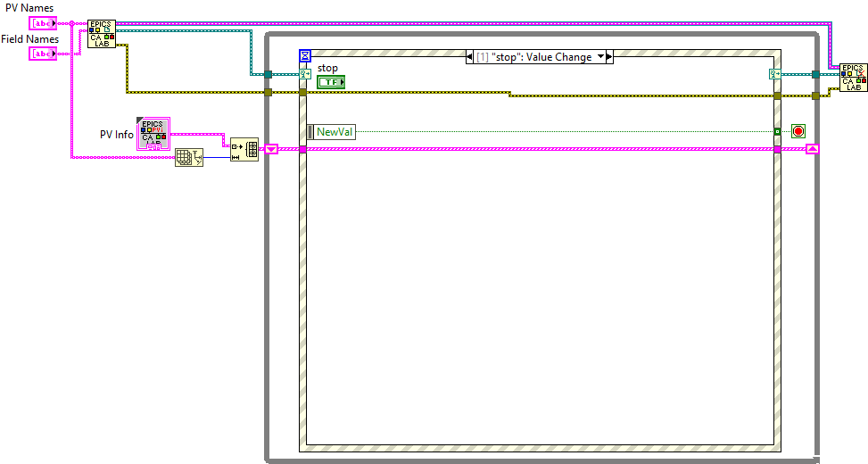868x464 pixels.
Task: Select the EPICS CA Lab node at top left
Action: (x=101, y=33)
